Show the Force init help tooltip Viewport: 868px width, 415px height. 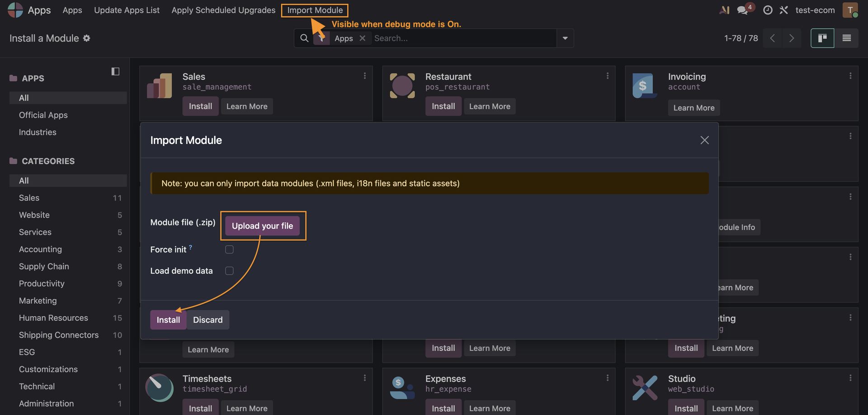click(190, 247)
